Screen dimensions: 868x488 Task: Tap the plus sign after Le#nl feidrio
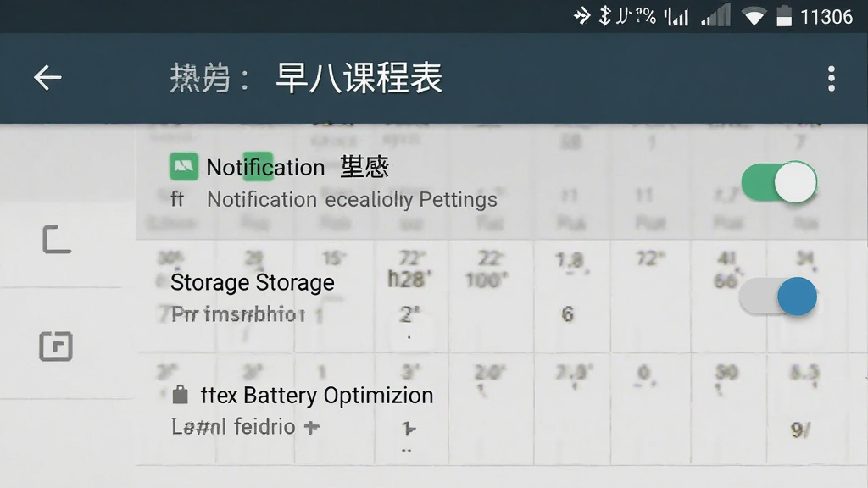point(312,427)
